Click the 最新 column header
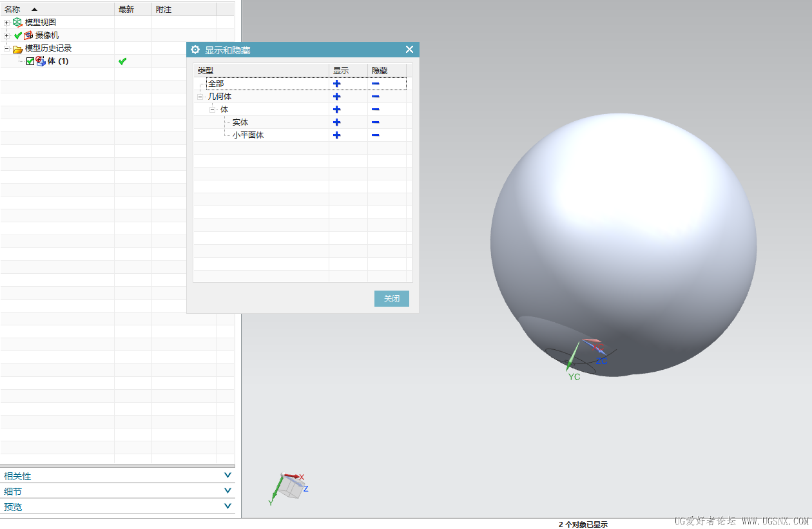Image resolution: width=812 pixels, height=529 pixels. tap(126, 9)
